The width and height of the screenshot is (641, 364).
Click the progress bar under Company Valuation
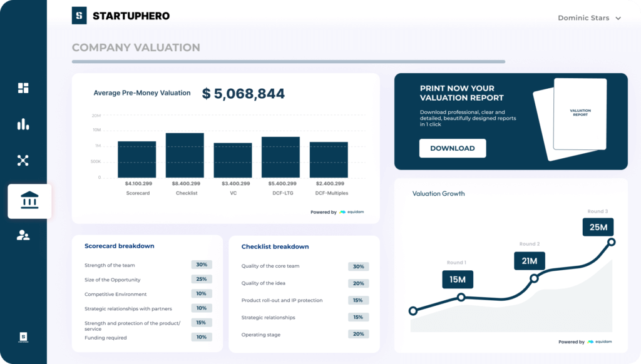[289, 61]
